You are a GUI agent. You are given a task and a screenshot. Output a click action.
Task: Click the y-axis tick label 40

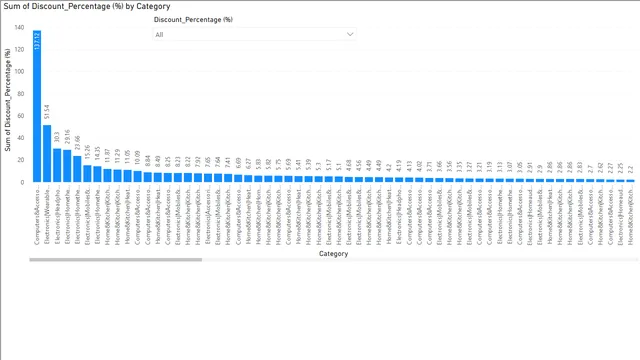[21, 138]
